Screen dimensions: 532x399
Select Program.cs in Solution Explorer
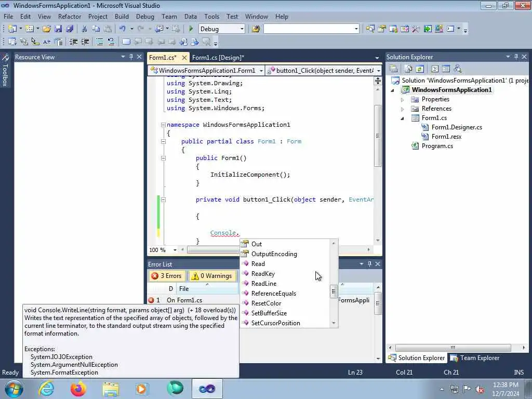437,146
